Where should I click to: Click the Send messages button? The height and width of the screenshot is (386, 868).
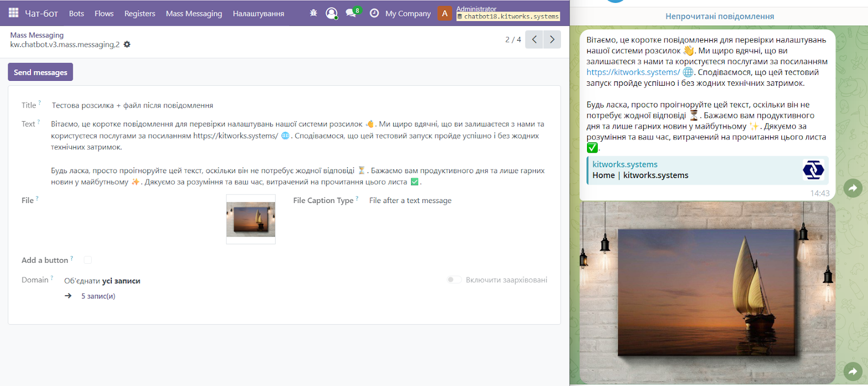[41, 72]
